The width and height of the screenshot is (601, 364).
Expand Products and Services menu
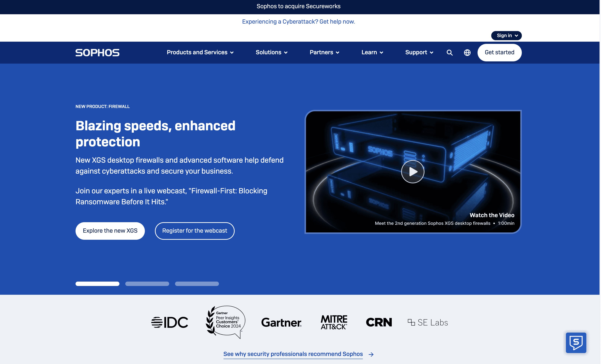[x=200, y=52]
